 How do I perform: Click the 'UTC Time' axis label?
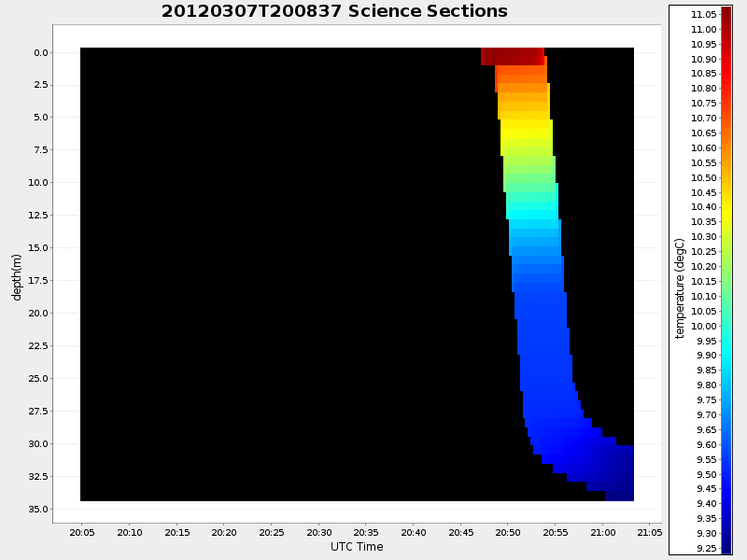[x=357, y=547]
